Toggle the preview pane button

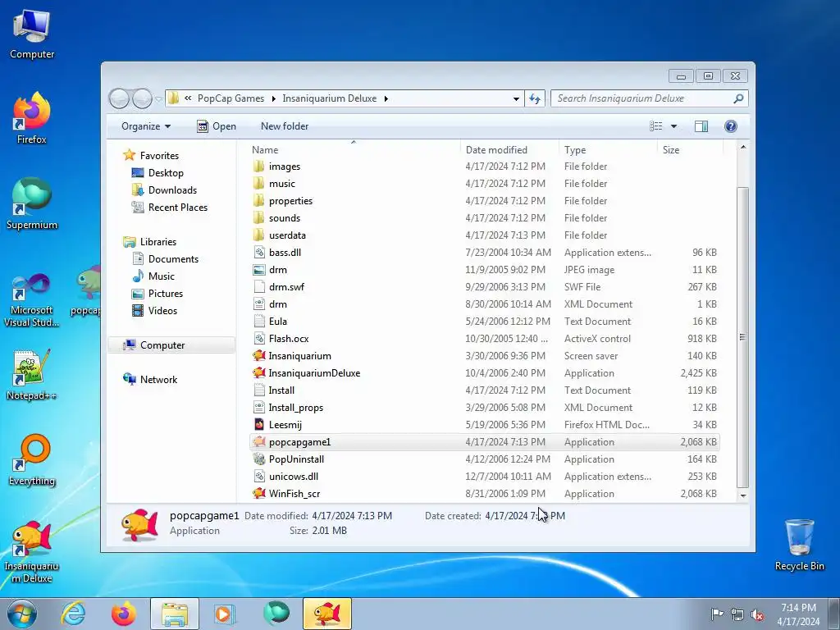pos(701,126)
